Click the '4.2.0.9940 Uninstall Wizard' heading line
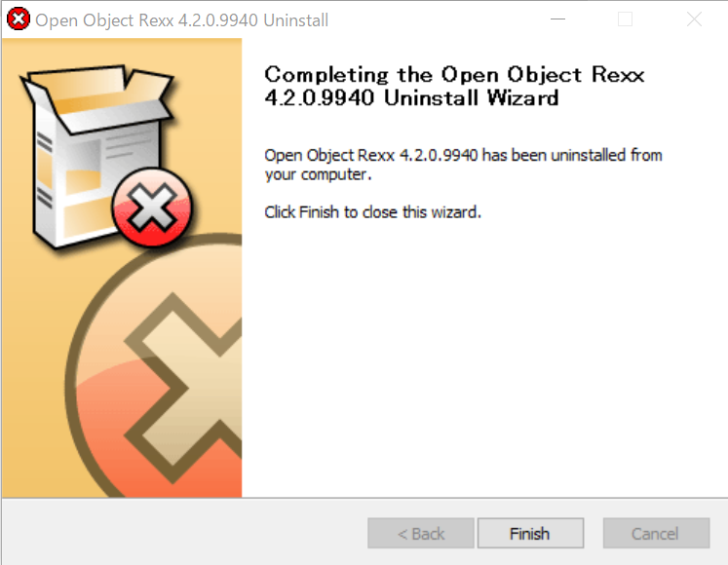728x565 pixels. pos(411,98)
